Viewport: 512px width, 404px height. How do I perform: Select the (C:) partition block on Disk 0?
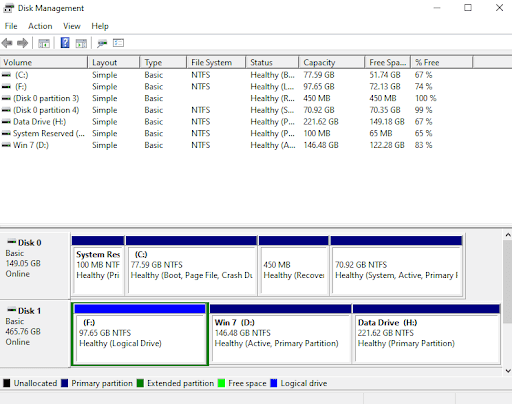pyautogui.click(x=191, y=266)
